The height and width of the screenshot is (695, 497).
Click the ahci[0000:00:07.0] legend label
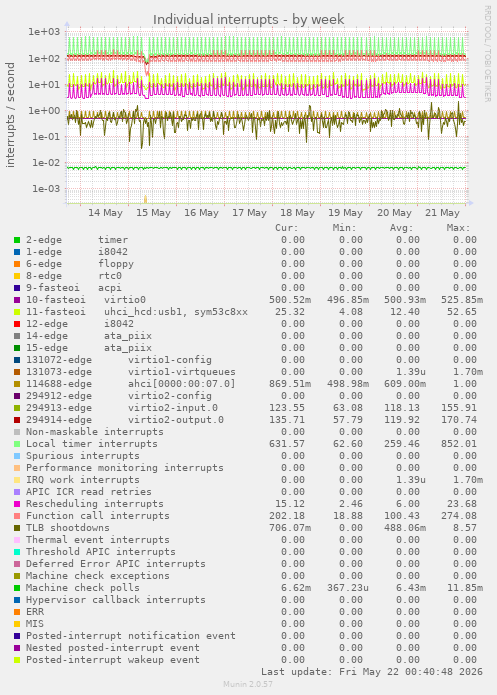click(x=182, y=384)
